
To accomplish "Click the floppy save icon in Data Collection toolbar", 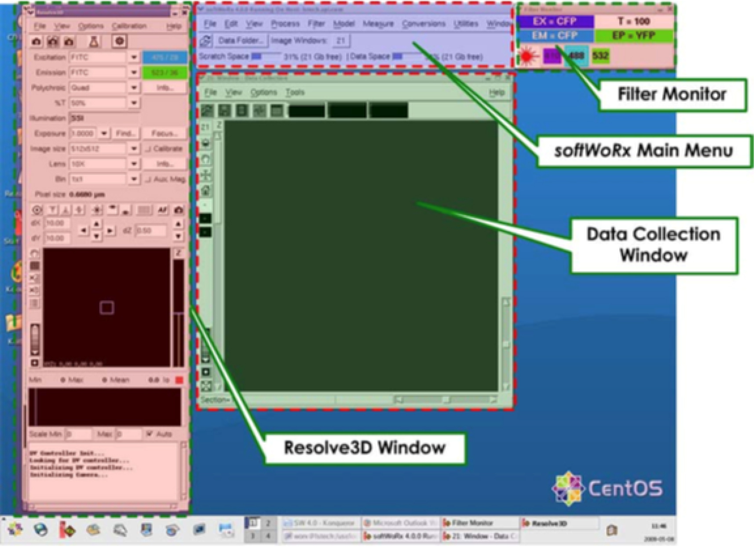I will 225,110.
